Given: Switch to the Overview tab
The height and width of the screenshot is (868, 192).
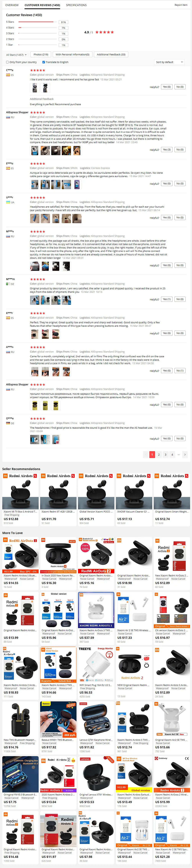Looking at the screenshot, I should (12, 5).
